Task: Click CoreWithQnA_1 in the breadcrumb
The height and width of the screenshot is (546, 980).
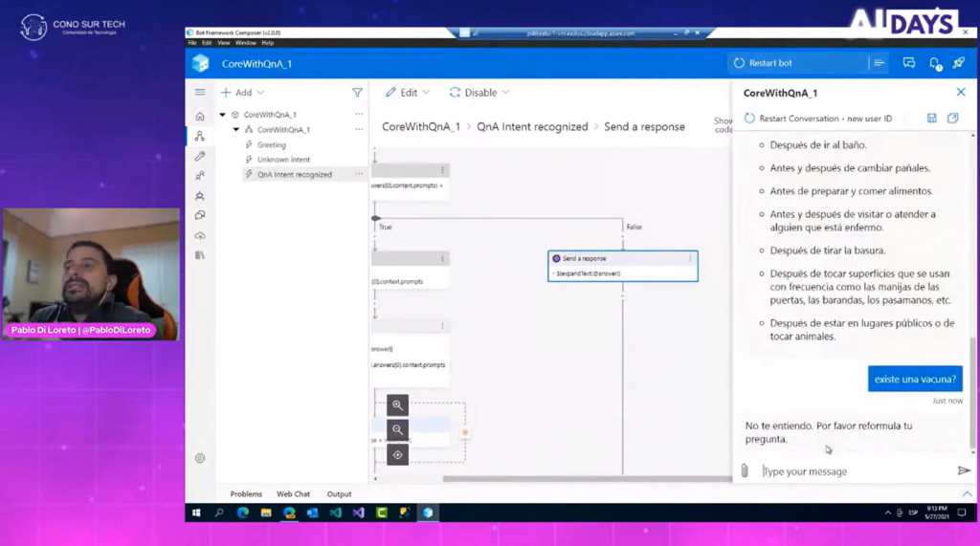Action: 421,126
